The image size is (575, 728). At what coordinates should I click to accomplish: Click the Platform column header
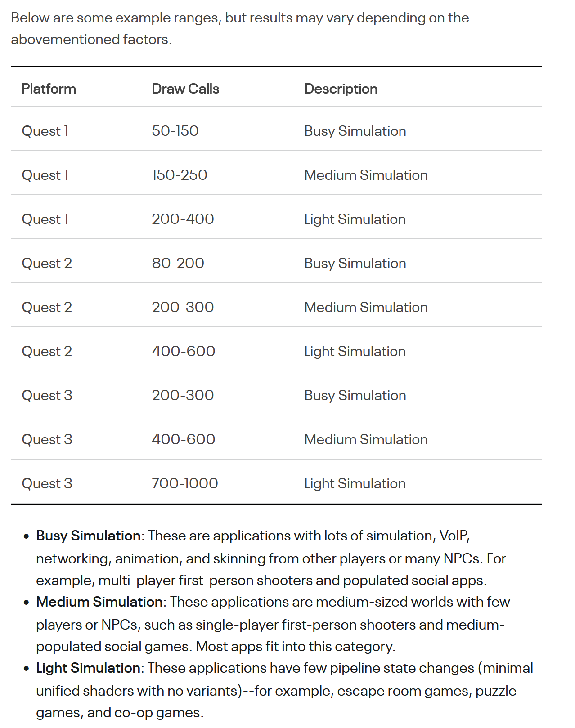pyautogui.click(x=49, y=89)
